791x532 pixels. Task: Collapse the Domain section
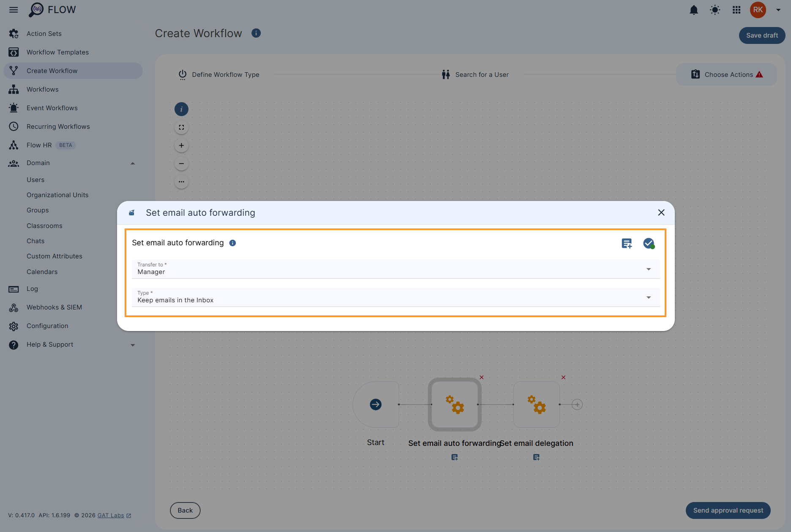pos(133,163)
